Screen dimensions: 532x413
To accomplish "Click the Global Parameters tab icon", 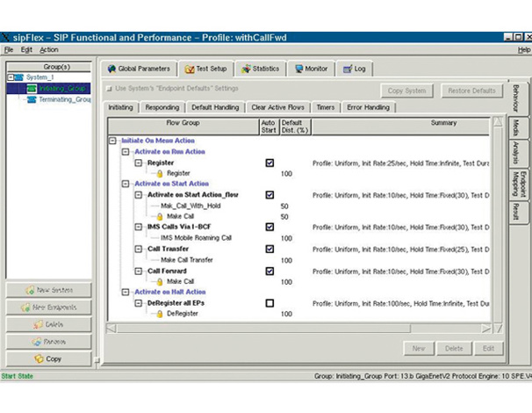I will 111,69.
